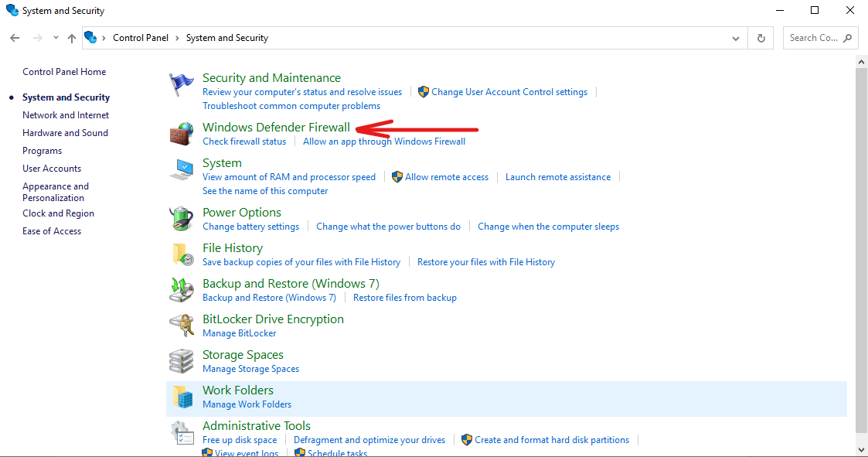Click the scrollbar up arrow
The width and height of the screenshot is (868, 457).
[861, 62]
